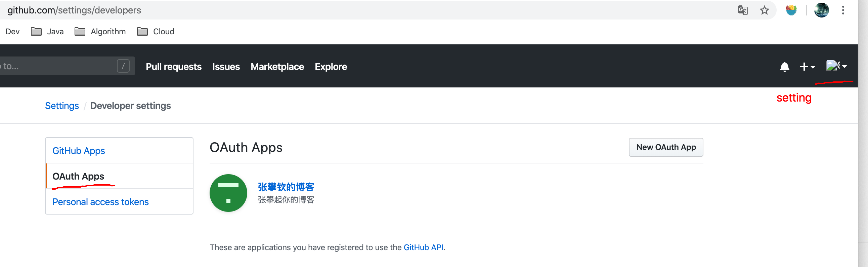This screenshot has width=868, height=267.
Task: Select GitHub Apps in sidebar
Action: click(79, 151)
